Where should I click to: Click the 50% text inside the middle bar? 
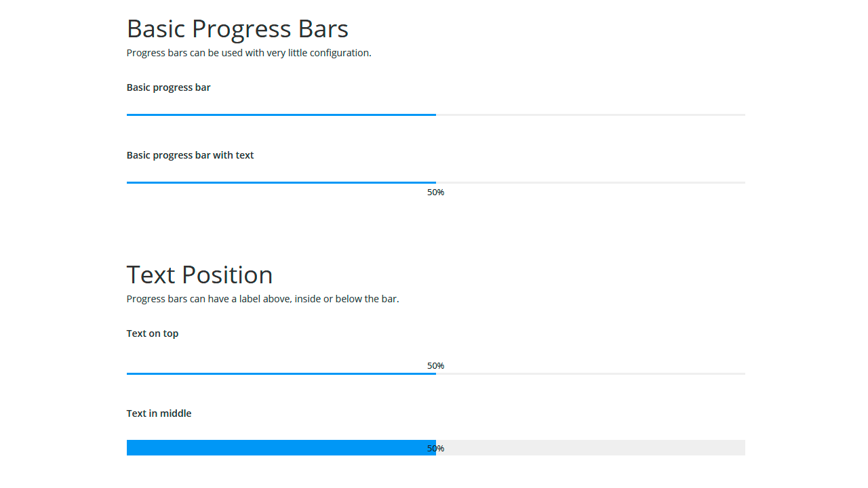tap(435, 448)
